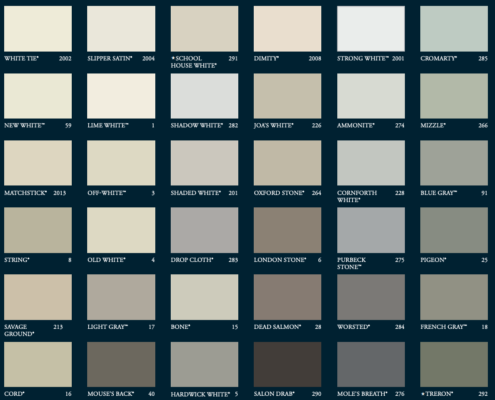The height and width of the screenshot is (400, 495).
Task: Choose the Lime White swatch
Action: [x=121, y=96]
